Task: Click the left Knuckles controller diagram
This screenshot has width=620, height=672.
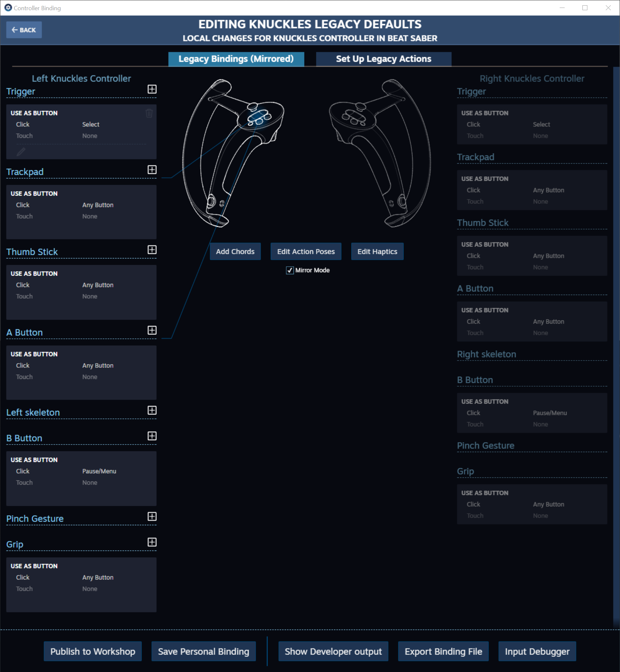Action: tap(233, 153)
